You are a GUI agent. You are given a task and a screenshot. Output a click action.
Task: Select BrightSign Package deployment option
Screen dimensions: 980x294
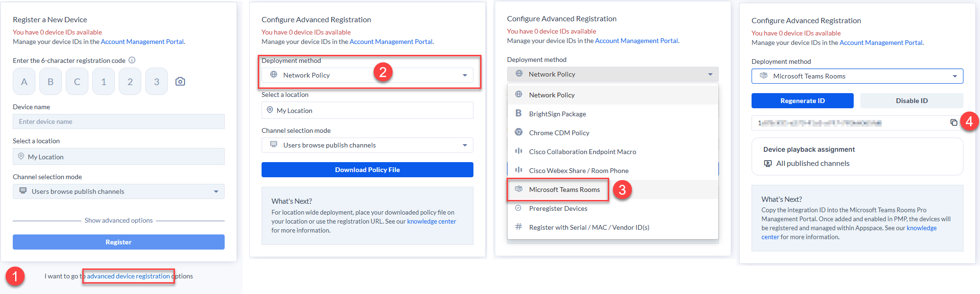click(557, 114)
